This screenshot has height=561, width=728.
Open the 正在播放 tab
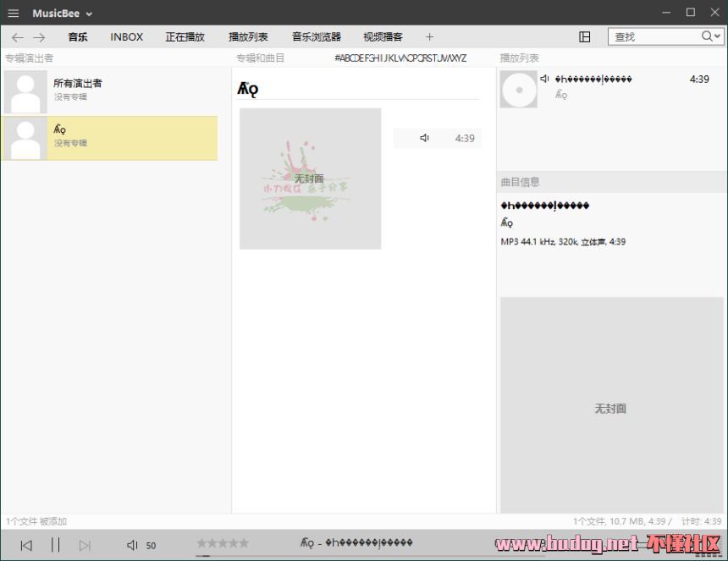coord(185,37)
